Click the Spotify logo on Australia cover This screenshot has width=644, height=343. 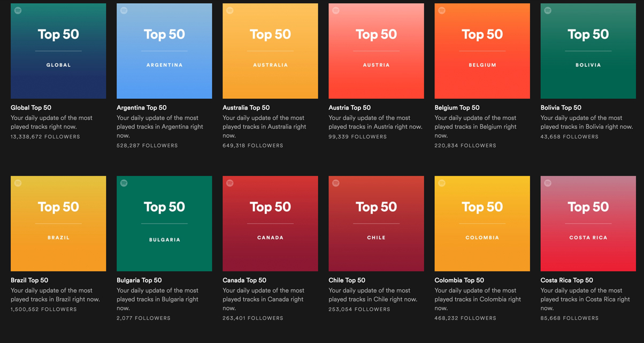point(229,10)
